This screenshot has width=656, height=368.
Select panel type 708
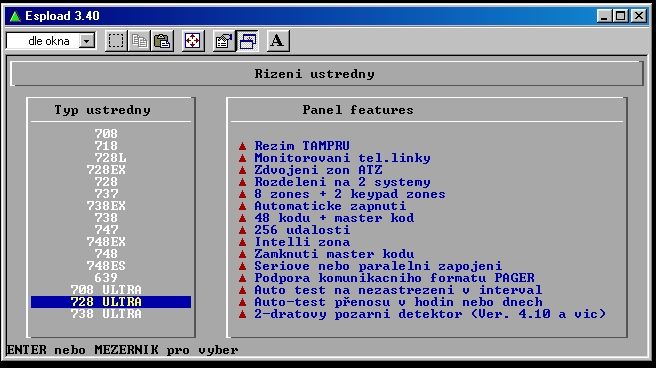106,134
